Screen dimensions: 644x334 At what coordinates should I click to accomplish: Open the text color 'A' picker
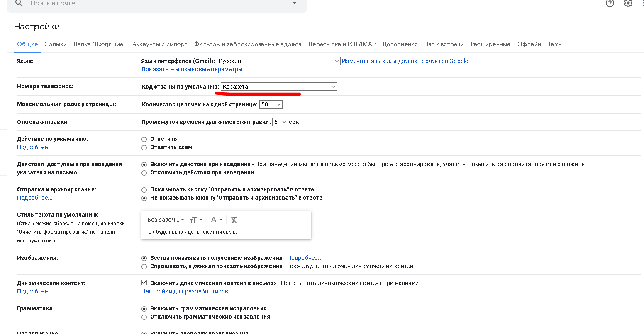(217, 220)
